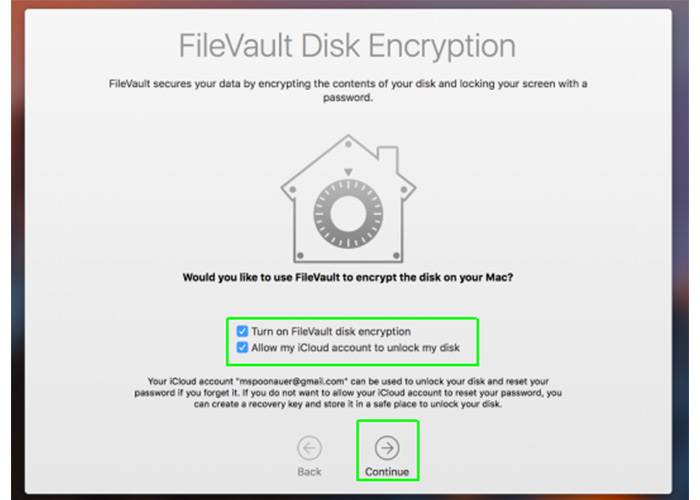Select the Continue text label

coord(387,472)
